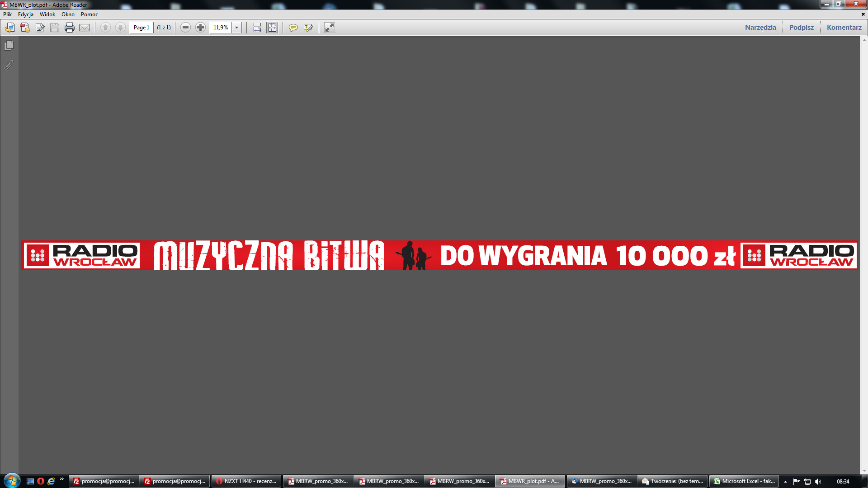
Task: Switch to Microsoft Excel taskbar window
Action: (x=744, y=481)
